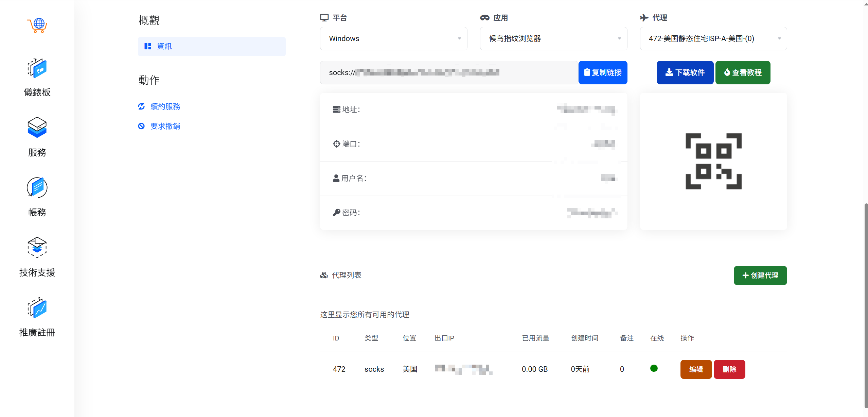The height and width of the screenshot is (417, 868).
Task: Click the 位置 column header
Action: [x=409, y=338]
